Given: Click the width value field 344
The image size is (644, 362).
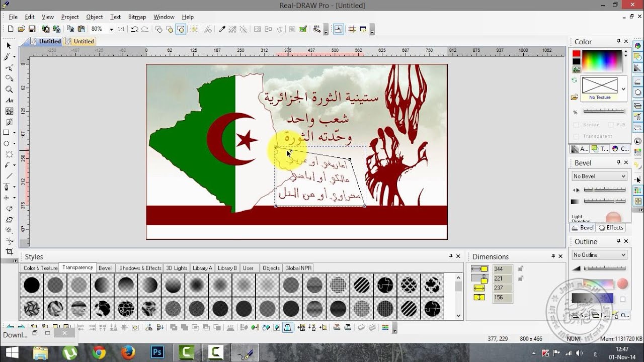Looking at the screenshot, I should pyautogui.click(x=503, y=269).
